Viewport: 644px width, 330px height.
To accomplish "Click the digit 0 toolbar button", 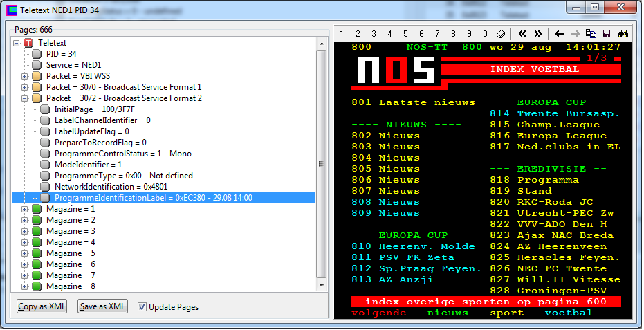I will 485,34.
